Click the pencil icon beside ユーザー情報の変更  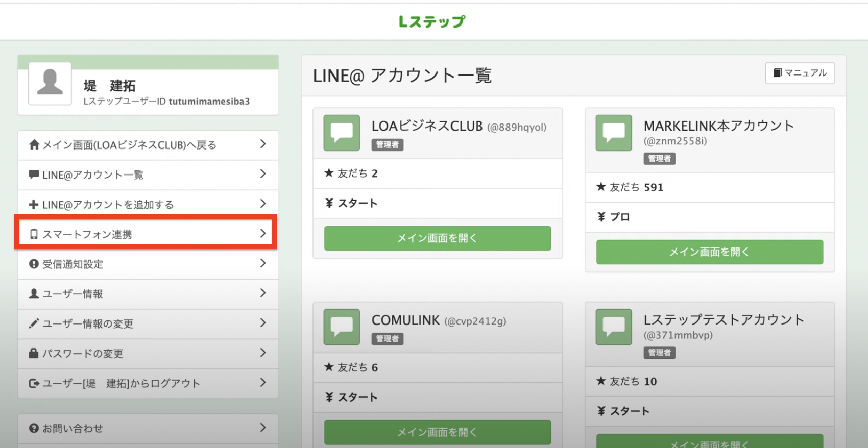pos(34,323)
